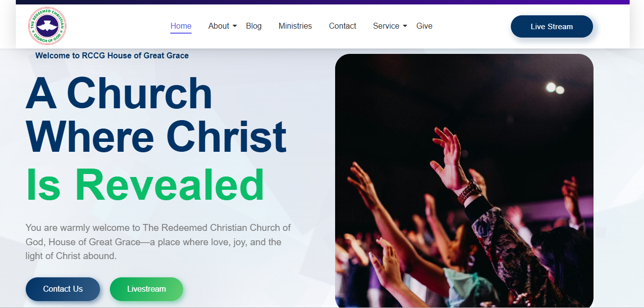The height and width of the screenshot is (308, 644).
Task: Navigate to Ministries page
Action: pos(295,26)
